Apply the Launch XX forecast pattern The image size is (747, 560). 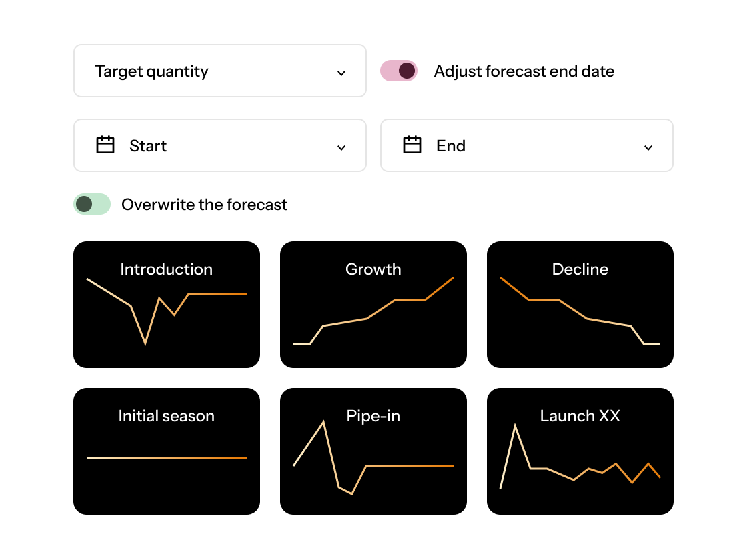tap(580, 451)
